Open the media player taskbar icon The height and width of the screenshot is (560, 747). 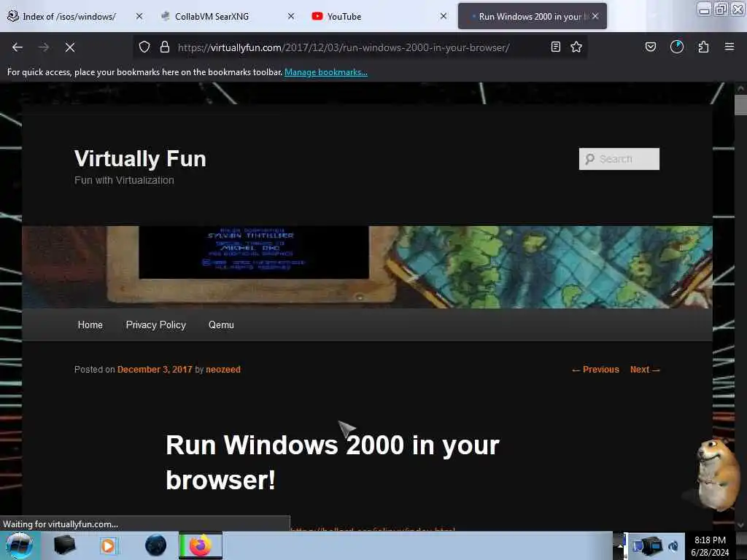click(108, 545)
